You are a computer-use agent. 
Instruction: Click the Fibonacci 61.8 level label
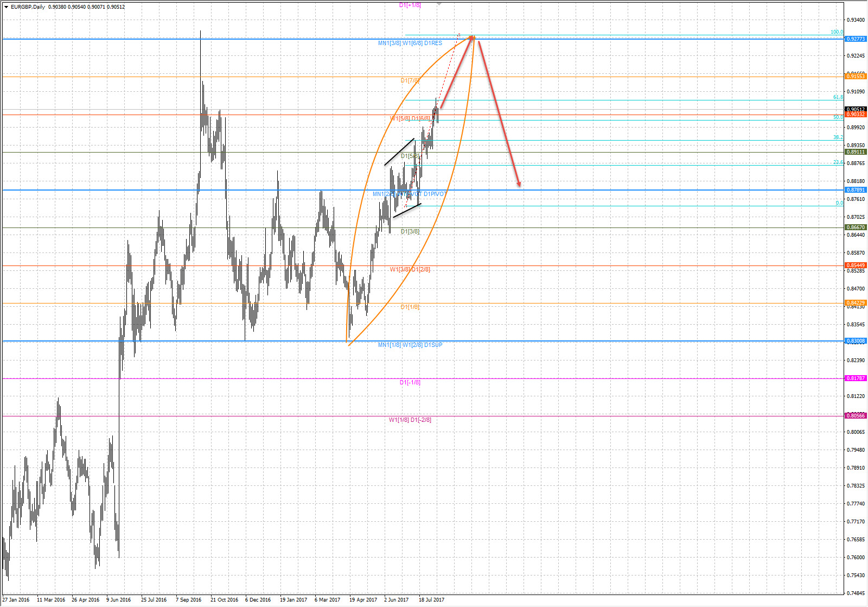(838, 97)
